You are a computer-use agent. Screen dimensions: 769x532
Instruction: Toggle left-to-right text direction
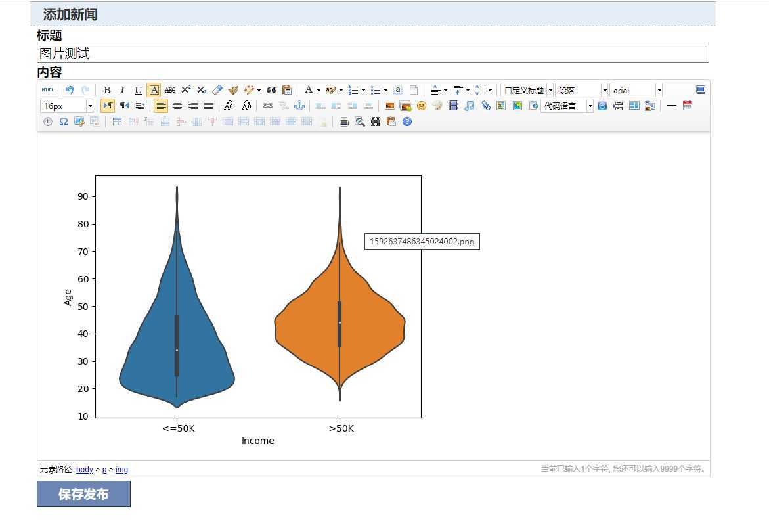coord(108,106)
